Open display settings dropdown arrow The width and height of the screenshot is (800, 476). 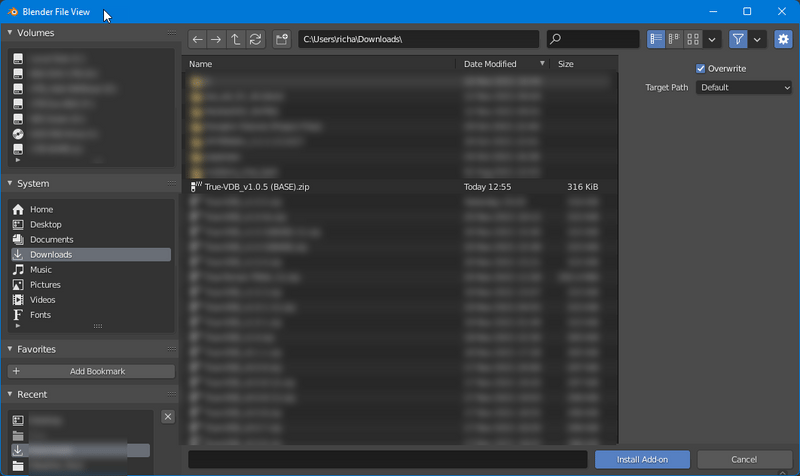click(711, 39)
